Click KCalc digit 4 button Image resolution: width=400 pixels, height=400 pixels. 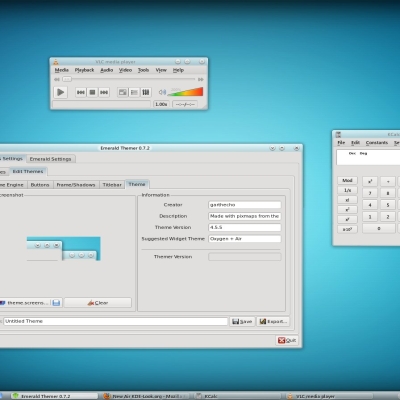370,205
